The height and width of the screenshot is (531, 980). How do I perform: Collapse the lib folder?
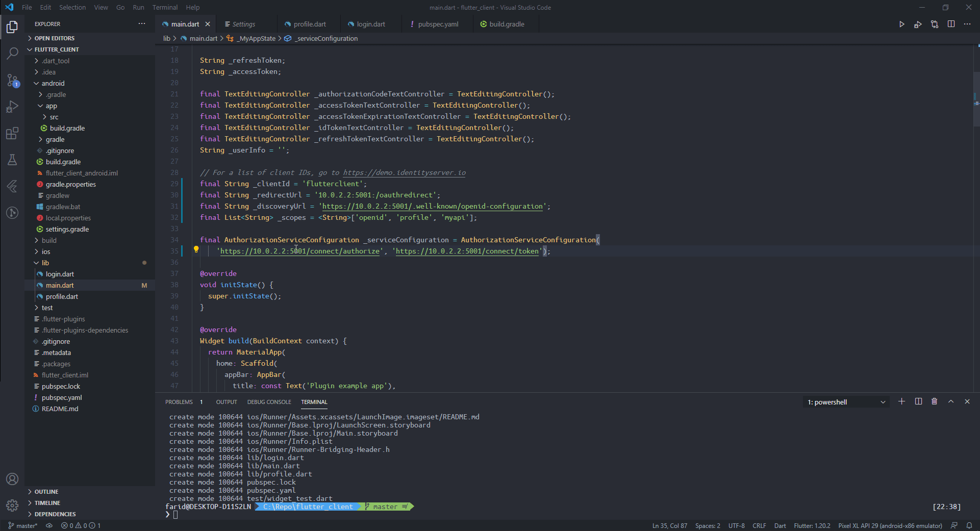pyautogui.click(x=45, y=263)
